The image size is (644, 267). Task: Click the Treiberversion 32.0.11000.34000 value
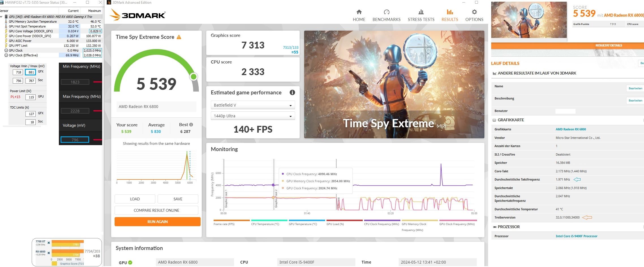pos(568,218)
